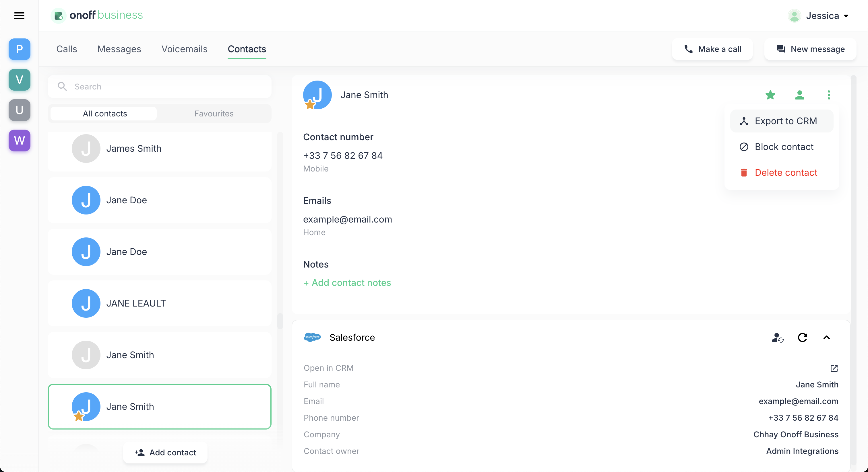This screenshot has width=868, height=472.
Task: Toggle the favourite star for Jane Smith
Action: point(770,95)
